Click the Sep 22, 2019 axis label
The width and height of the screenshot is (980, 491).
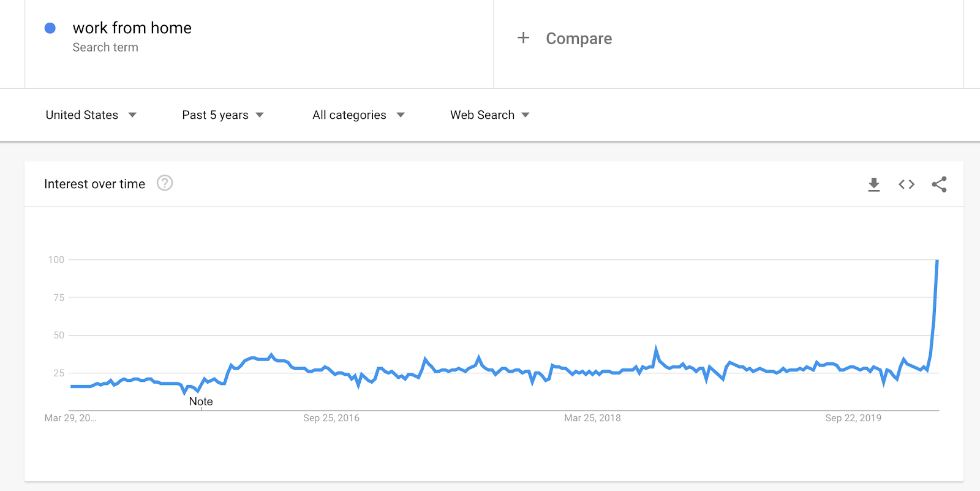pyautogui.click(x=853, y=418)
